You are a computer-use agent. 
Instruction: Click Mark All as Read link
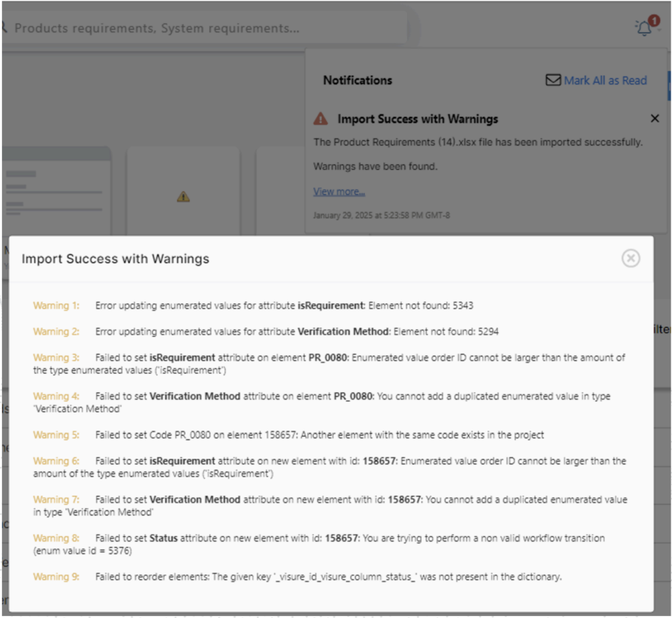click(x=605, y=80)
